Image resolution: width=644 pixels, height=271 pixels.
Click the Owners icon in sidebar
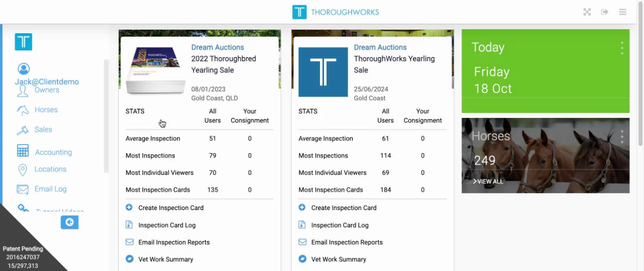pyautogui.click(x=23, y=91)
